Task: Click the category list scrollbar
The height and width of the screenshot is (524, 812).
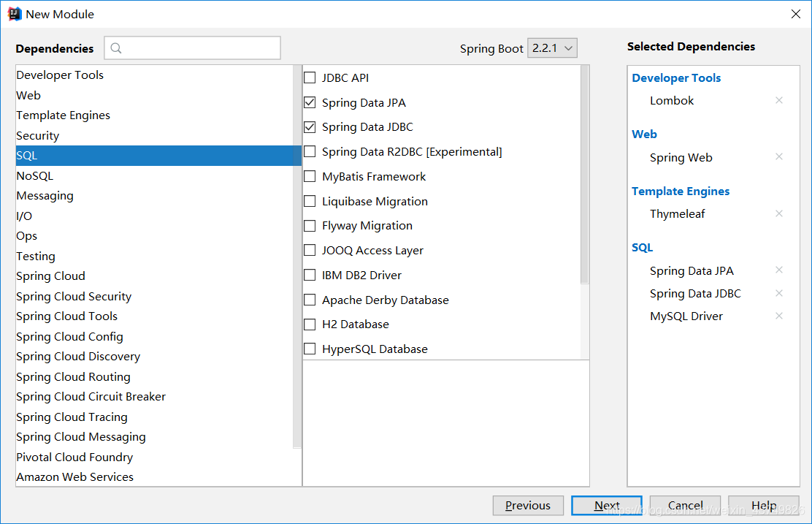Action: pos(297,257)
